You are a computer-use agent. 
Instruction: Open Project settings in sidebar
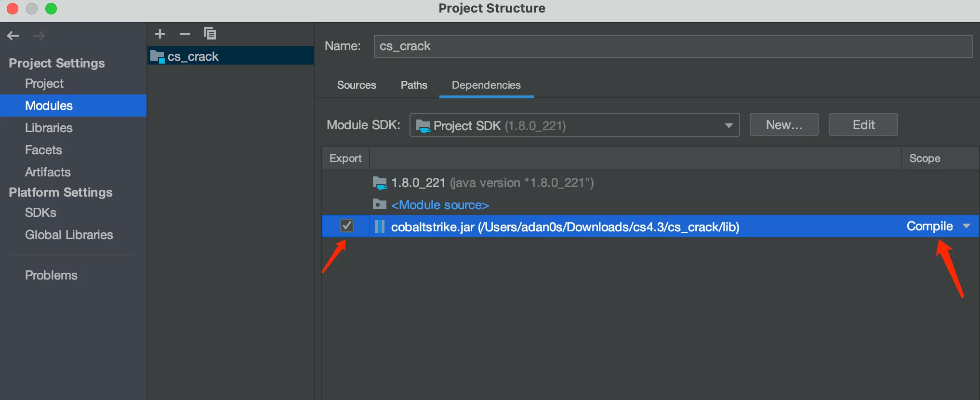click(44, 83)
